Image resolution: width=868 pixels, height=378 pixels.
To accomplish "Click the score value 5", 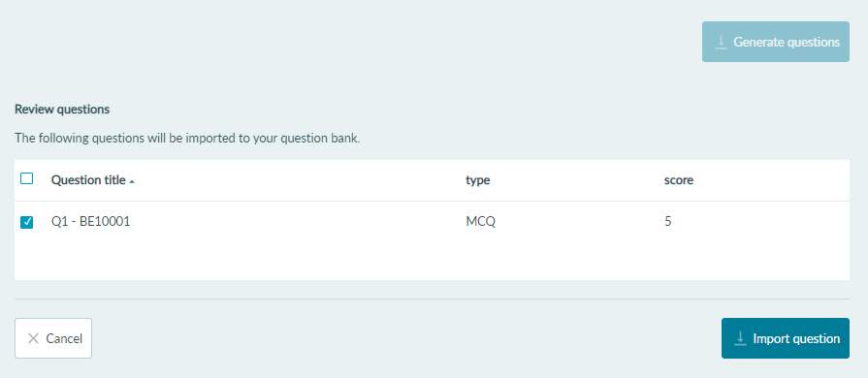I will (x=667, y=222).
